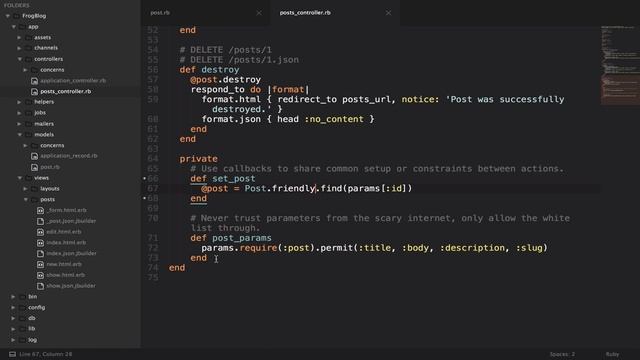Expand concerns folder arrow under models
This screenshot has height=360, width=640.
coord(25,145)
